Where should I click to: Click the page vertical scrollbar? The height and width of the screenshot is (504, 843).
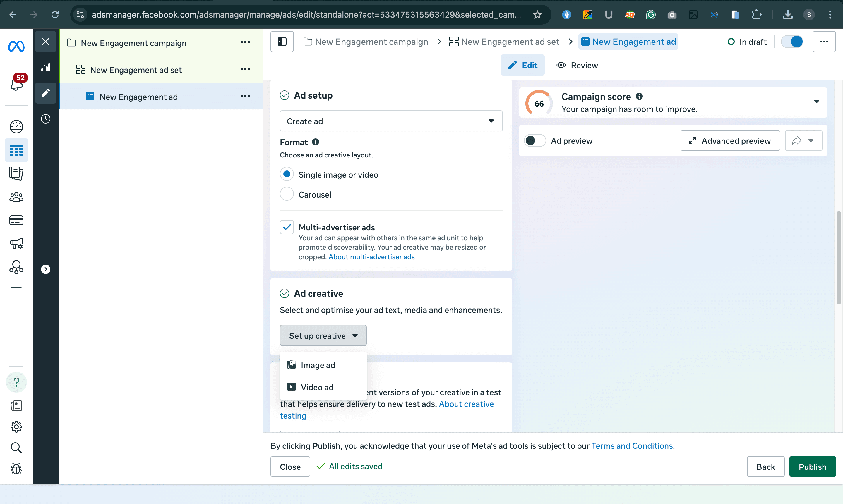[838, 258]
